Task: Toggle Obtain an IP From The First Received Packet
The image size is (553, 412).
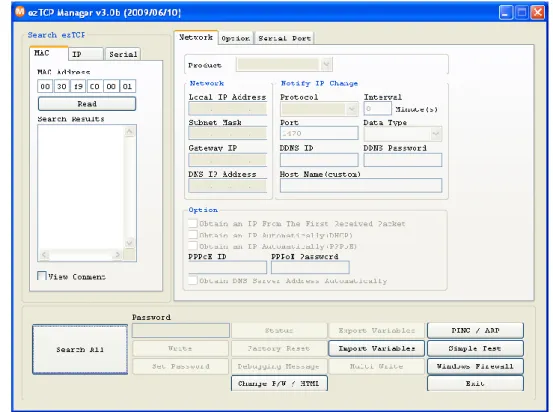Action: (193, 223)
